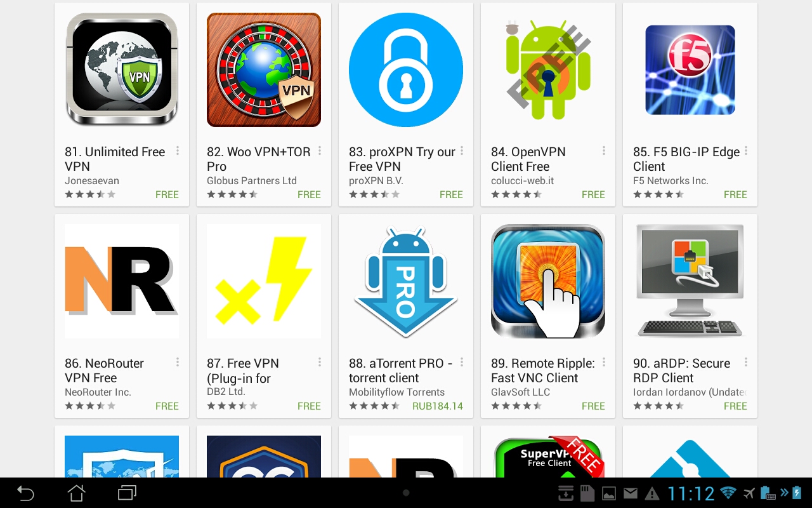Expand options menu for aRDP Secure RDP Client
This screenshot has width=812, height=508.
click(x=746, y=363)
